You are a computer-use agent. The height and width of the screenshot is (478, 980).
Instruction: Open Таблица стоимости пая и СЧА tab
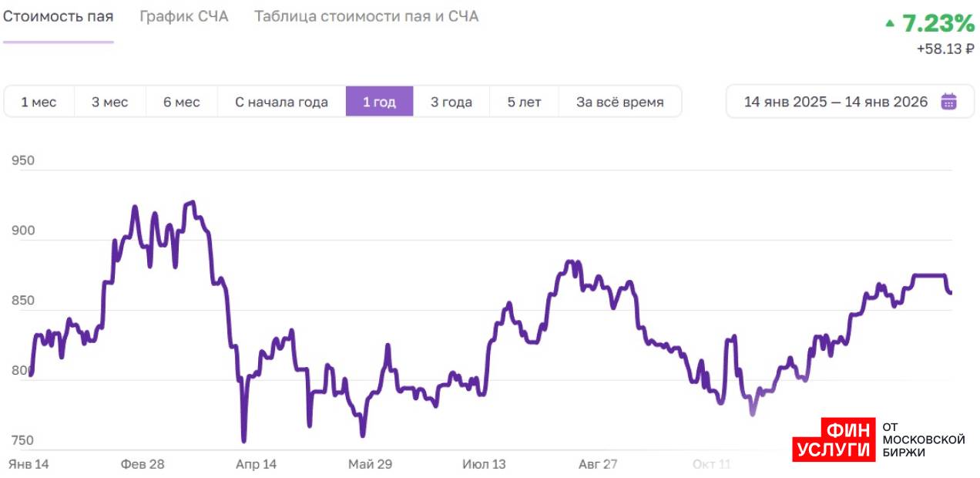366,16
